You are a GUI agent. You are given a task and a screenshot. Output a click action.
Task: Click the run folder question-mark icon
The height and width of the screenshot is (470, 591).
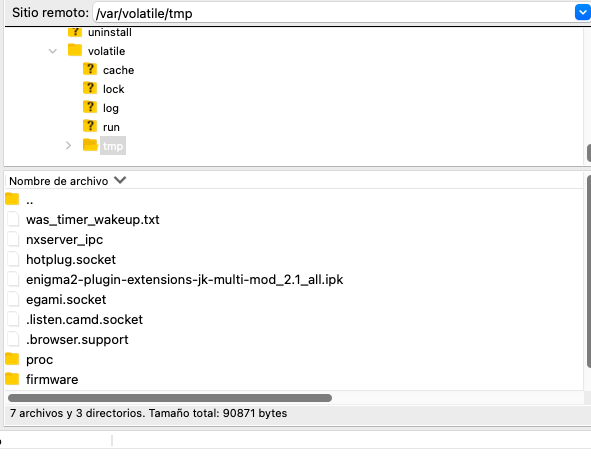[x=90, y=126]
